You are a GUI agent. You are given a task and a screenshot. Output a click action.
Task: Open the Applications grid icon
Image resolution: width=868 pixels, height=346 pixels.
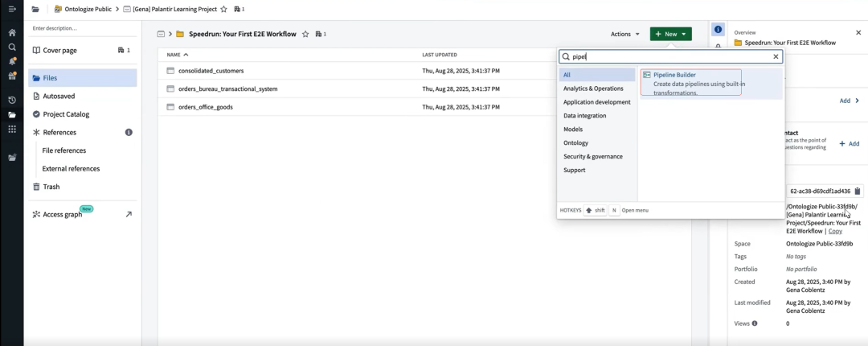tap(11, 130)
